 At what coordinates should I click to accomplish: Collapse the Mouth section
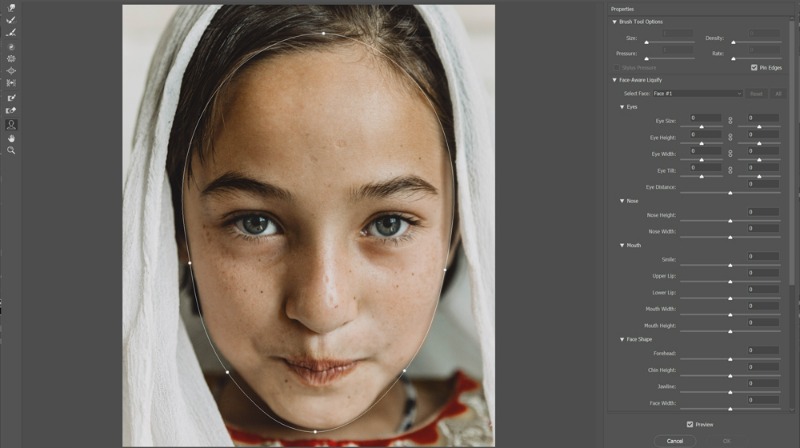(622, 245)
